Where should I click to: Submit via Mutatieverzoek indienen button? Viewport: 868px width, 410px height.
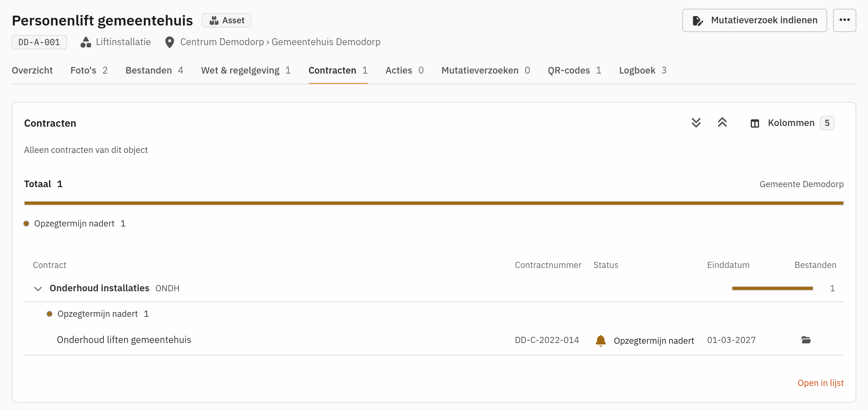(x=754, y=20)
